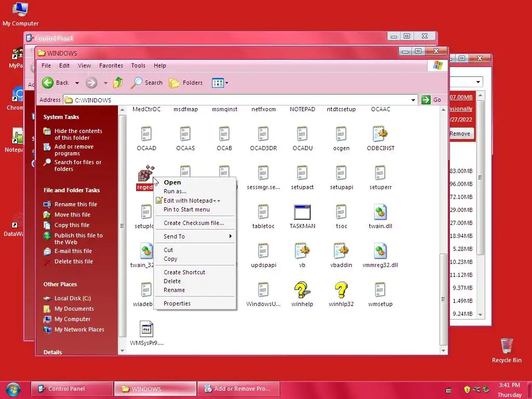Select the WindowsU... file icon
532x399 pixels.
tap(263, 290)
